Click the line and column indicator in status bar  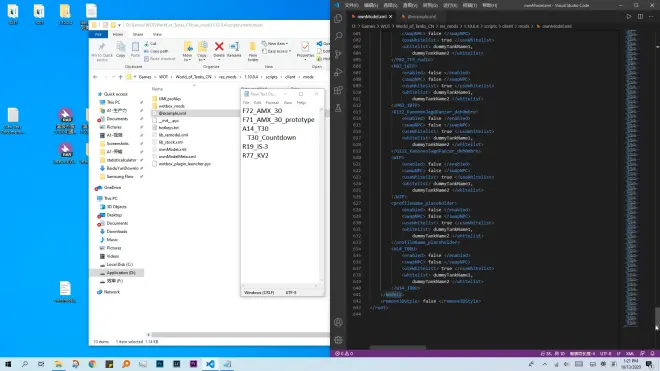point(553,354)
